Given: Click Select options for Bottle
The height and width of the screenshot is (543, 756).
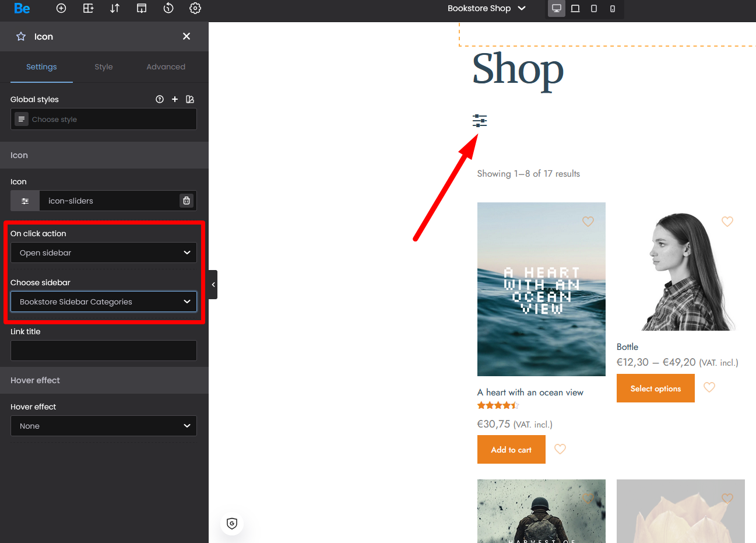Looking at the screenshot, I should tap(655, 388).
